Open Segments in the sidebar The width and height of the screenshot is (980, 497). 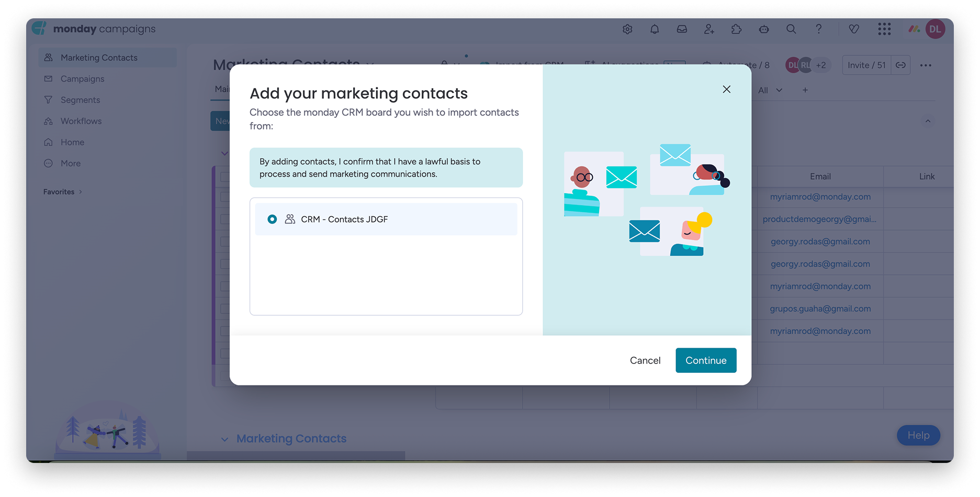[80, 100]
